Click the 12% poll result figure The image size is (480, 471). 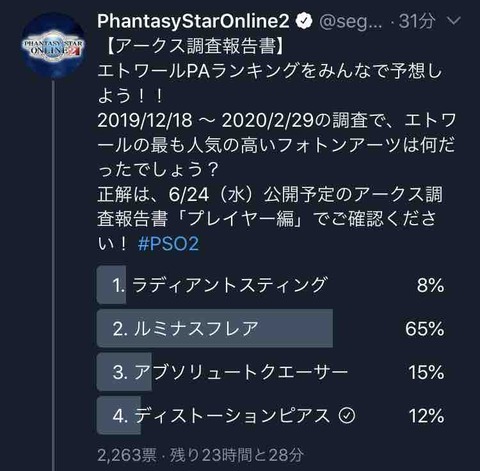coord(426,416)
